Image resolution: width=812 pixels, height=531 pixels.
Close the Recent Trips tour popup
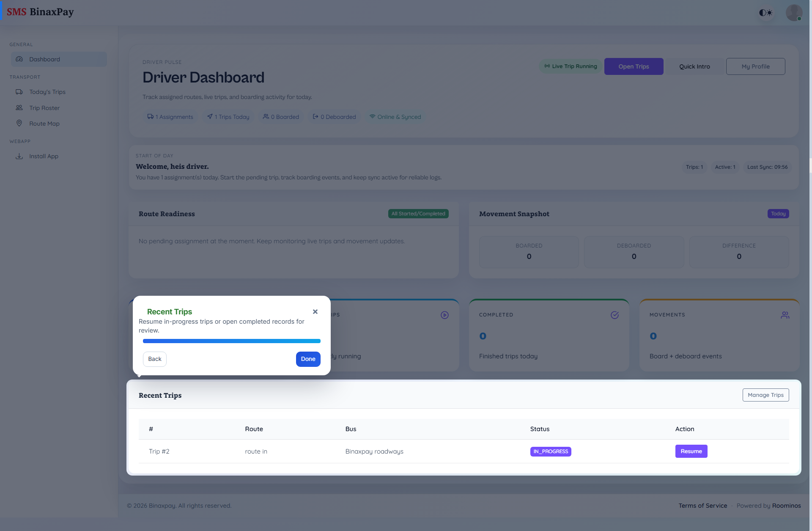tap(315, 312)
